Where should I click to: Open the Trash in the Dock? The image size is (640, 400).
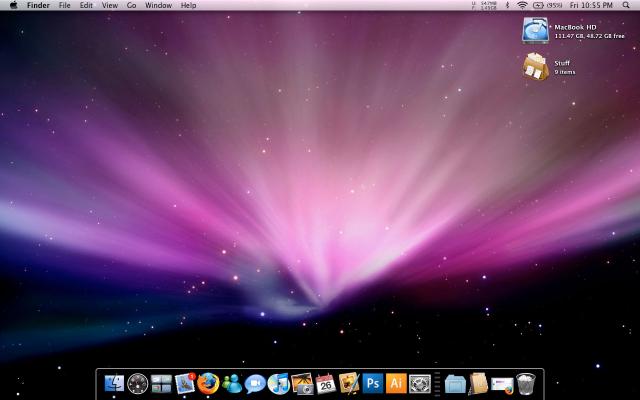click(526, 384)
